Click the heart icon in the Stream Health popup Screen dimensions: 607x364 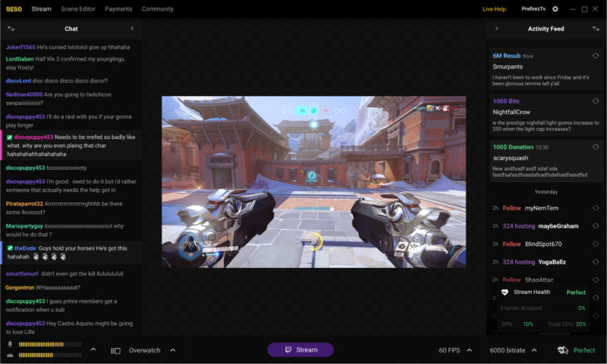pyautogui.click(x=504, y=293)
